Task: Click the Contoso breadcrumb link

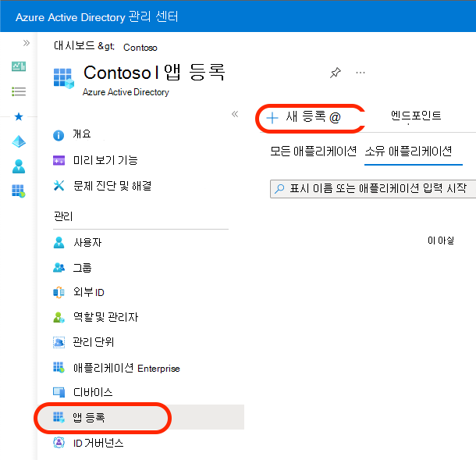Action: (x=140, y=48)
